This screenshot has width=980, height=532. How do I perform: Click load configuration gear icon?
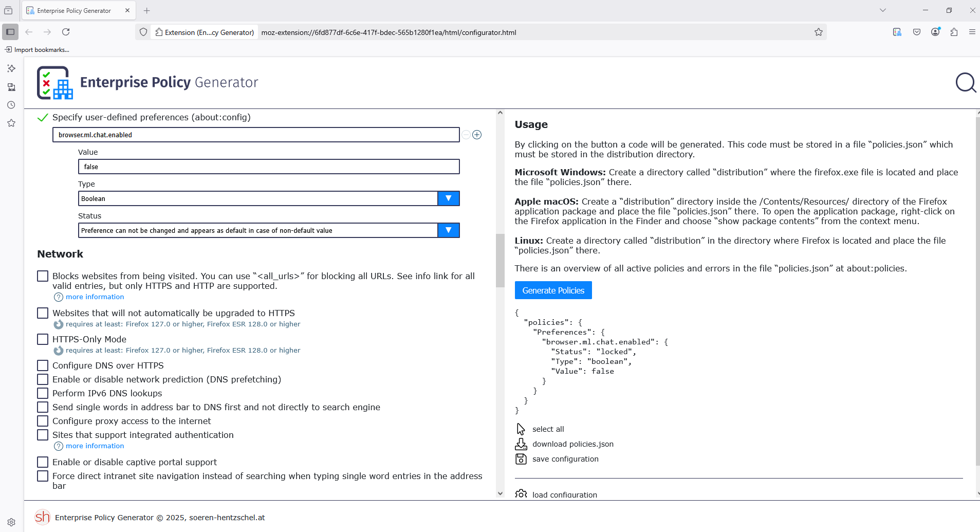point(521,494)
